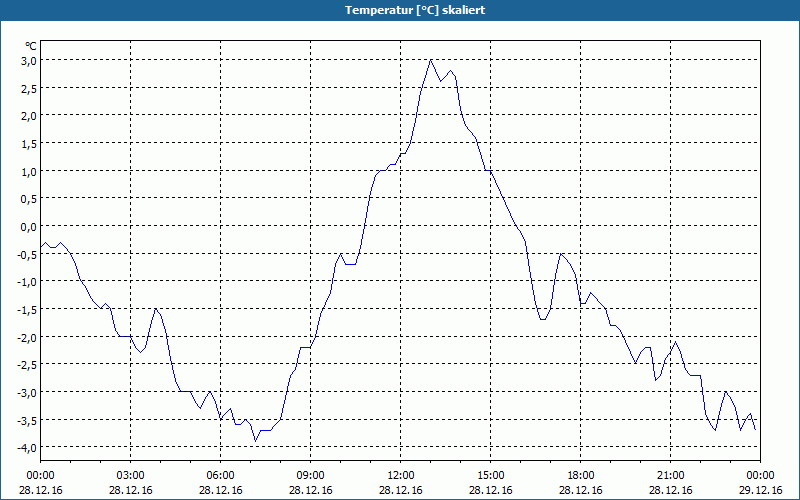This screenshot has height=500, width=800.
Task: Select the 1,0 y-axis value
Action: (28, 171)
